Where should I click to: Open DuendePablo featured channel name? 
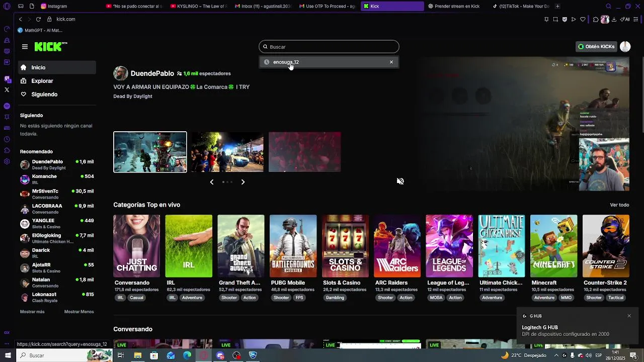pyautogui.click(x=152, y=73)
